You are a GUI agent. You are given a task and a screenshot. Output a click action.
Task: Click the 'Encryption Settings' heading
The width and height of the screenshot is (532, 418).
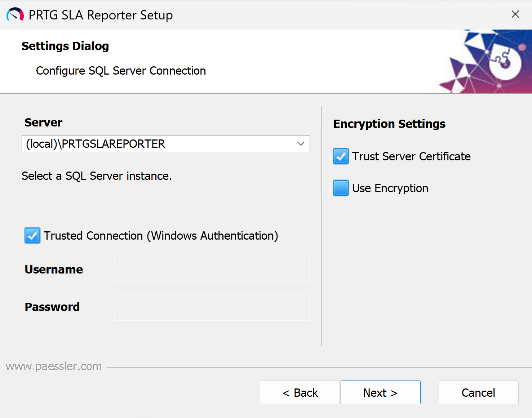coord(389,124)
